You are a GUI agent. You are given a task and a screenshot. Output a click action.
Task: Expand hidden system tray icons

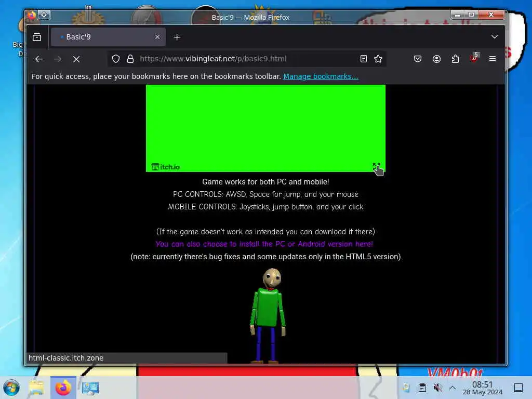pyautogui.click(x=453, y=388)
